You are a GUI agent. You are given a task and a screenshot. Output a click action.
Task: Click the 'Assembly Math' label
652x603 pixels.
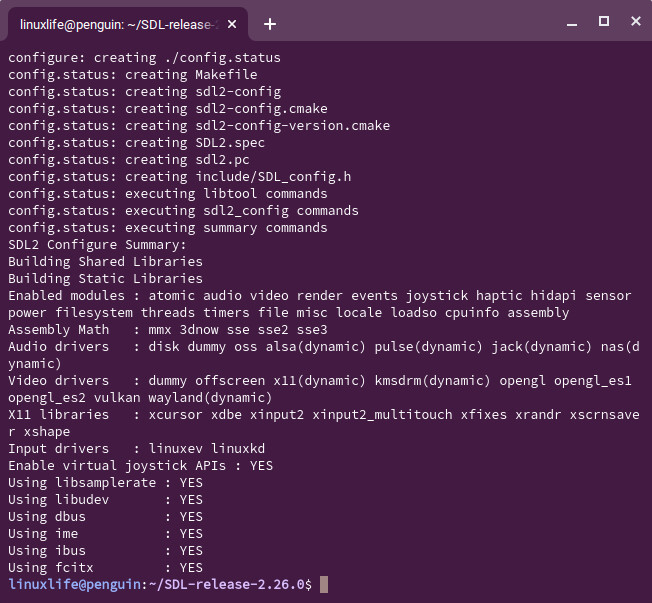pyautogui.click(x=58, y=330)
